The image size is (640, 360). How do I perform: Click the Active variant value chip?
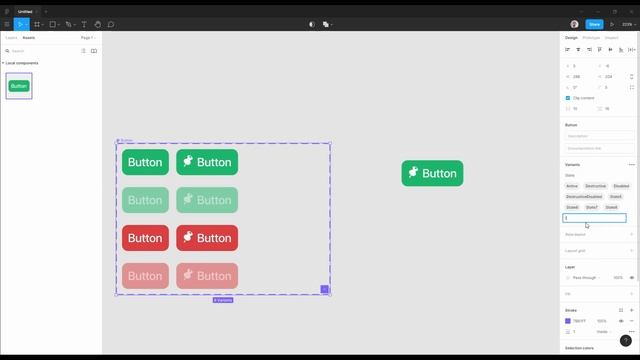(572, 186)
